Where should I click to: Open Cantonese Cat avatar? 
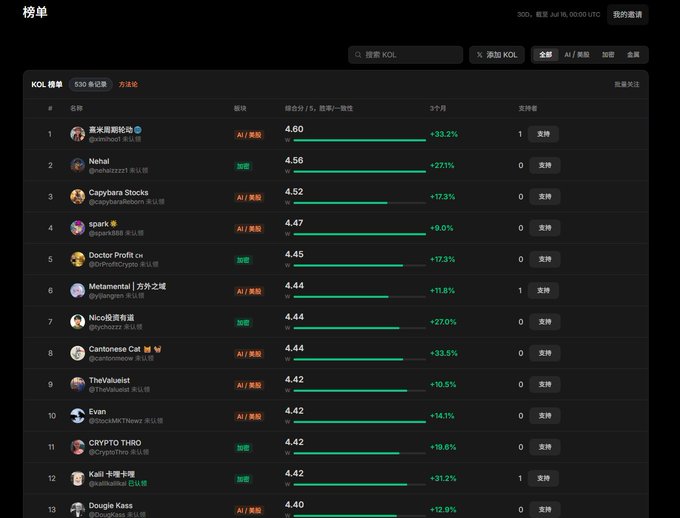[78, 353]
